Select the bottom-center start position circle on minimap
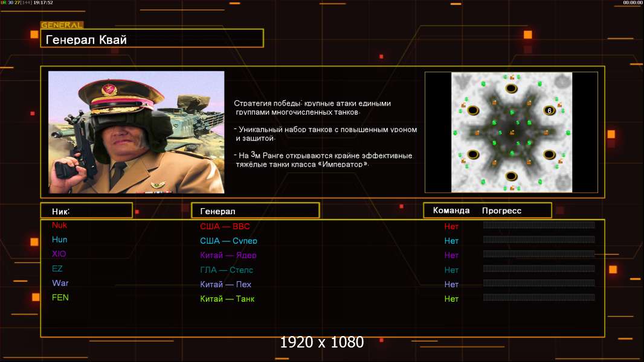The image size is (644, 362). pyautogui.click(x=511, y=176)
